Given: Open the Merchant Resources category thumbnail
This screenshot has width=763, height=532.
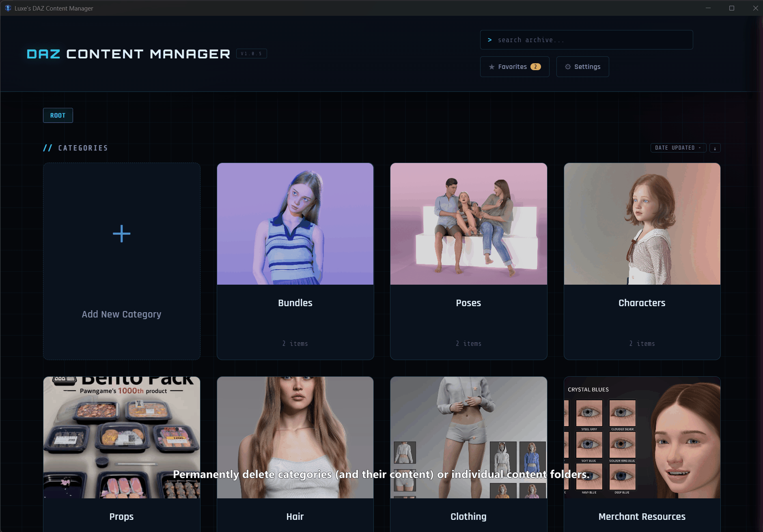Looking at the screenshot, I should [642, 438].
